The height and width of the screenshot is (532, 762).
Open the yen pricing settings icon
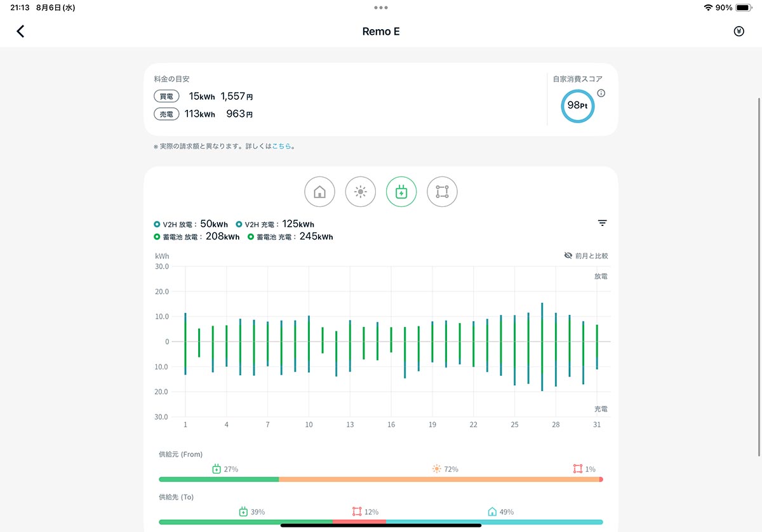739,31
